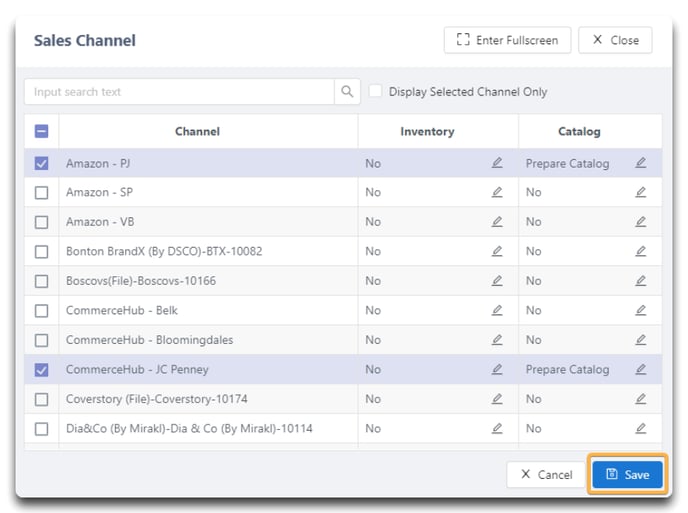Uncheck the Amazon - PJ checkbox
The image size is (688, 513).
[42, 163]
